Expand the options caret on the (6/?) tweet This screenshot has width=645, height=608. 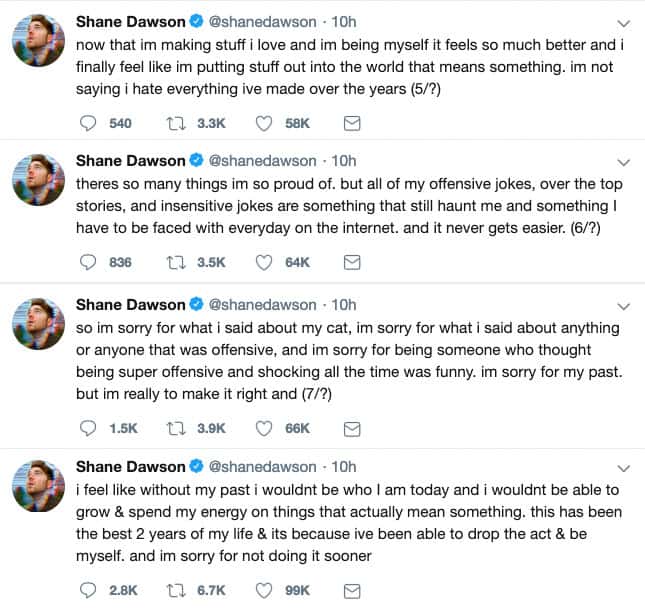click(624, 161)
